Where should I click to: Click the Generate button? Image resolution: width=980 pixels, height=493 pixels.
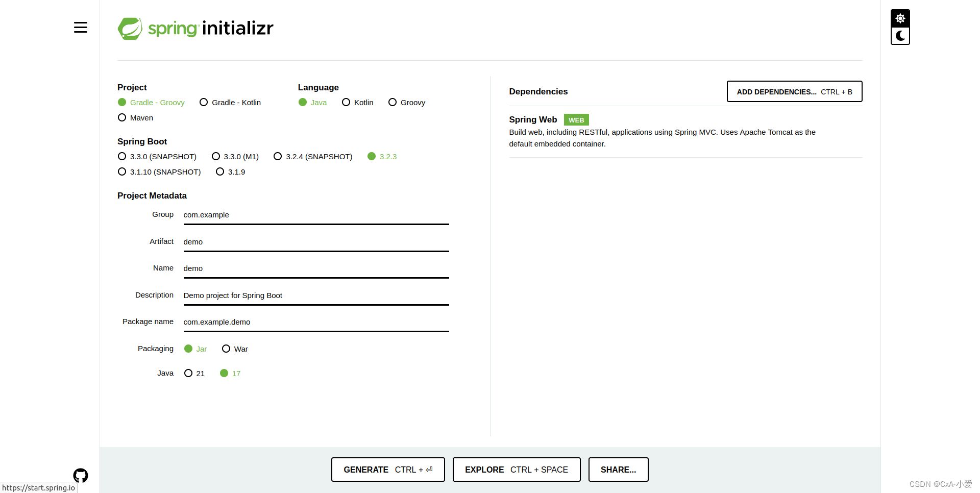tap(388, 470)
